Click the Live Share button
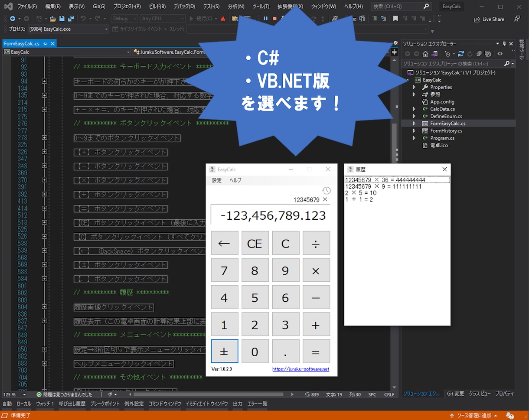Viewport: 529px width, 420px height. tap(489, 19)
